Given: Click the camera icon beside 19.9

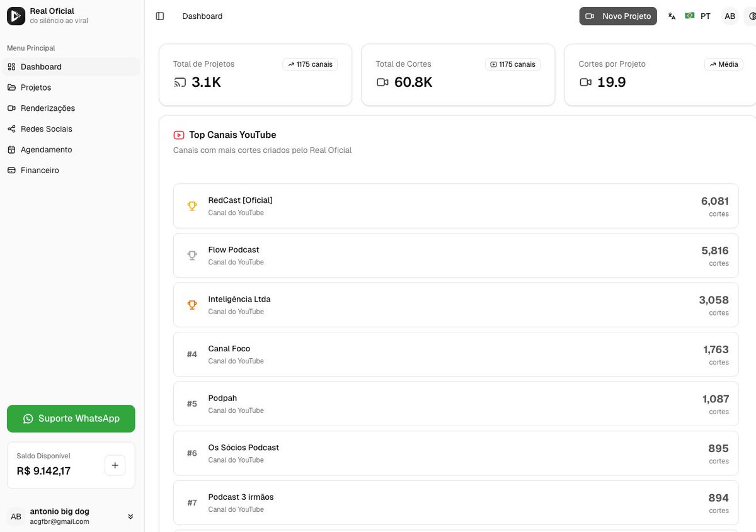Looking at the screenshot, I should coord(585,82).
